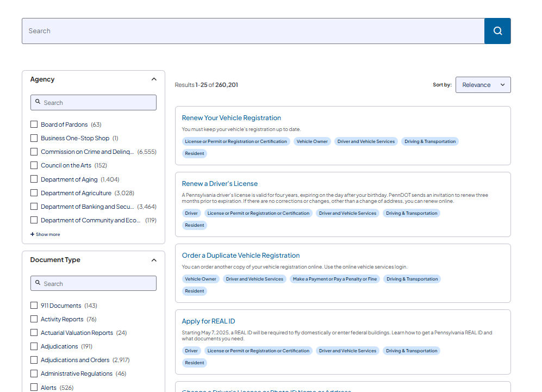
Task: Click License or Permit tag under Renew a Driver's License
Action: click(x=259, y=213)
